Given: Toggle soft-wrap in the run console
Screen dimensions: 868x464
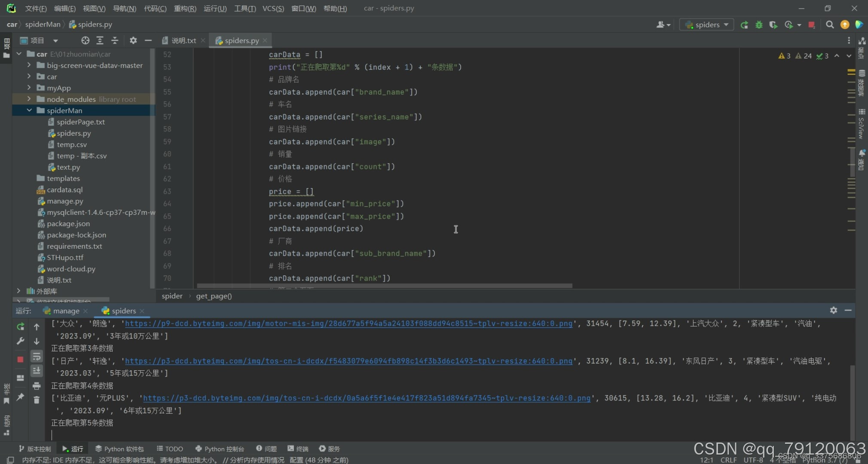Looking at the screenshot, I should pos(37,356).
